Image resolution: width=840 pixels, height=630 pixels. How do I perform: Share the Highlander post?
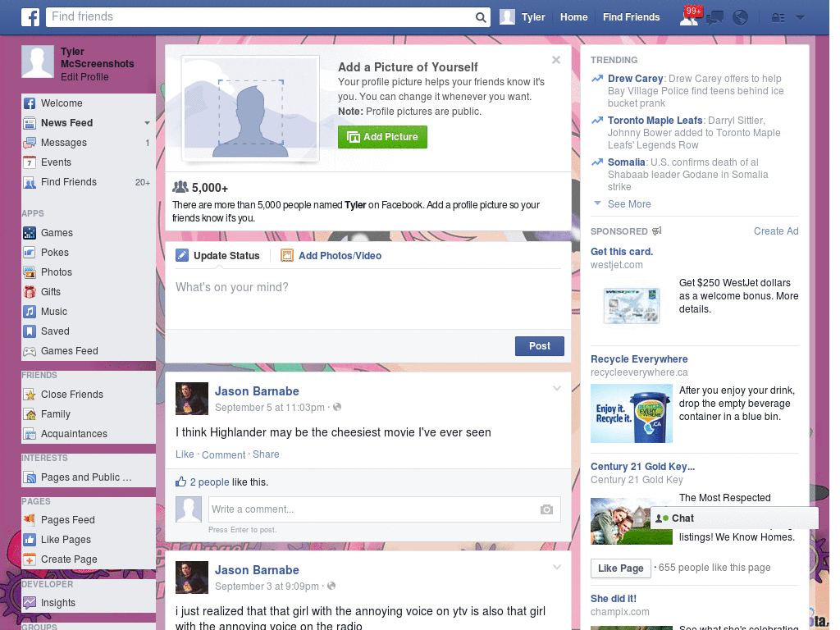[x=266, y=454]
